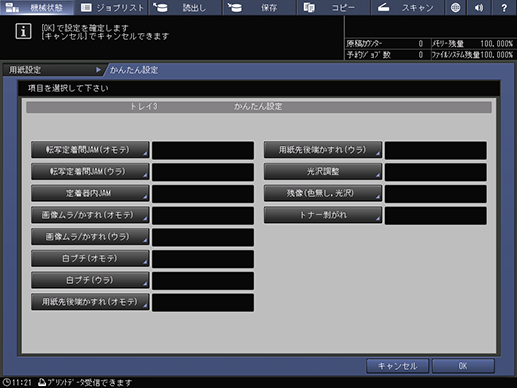Click the かんたん設定 breadcrumb label
This screenshot has height=388, width=517.
point(134,70)
